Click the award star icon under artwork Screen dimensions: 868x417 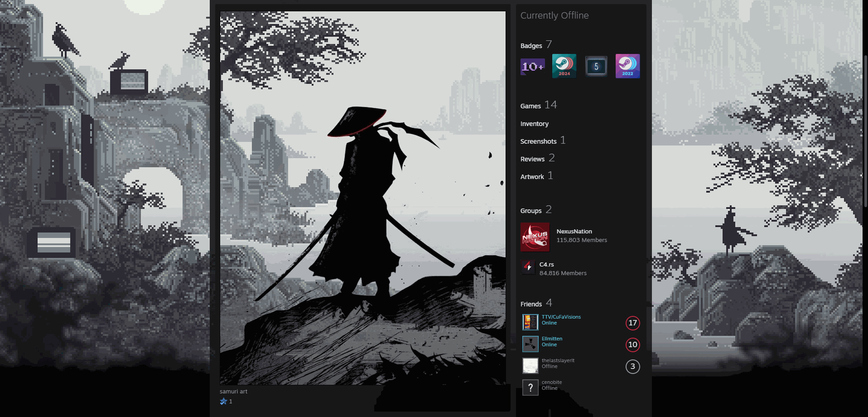(x=223, y=401)
